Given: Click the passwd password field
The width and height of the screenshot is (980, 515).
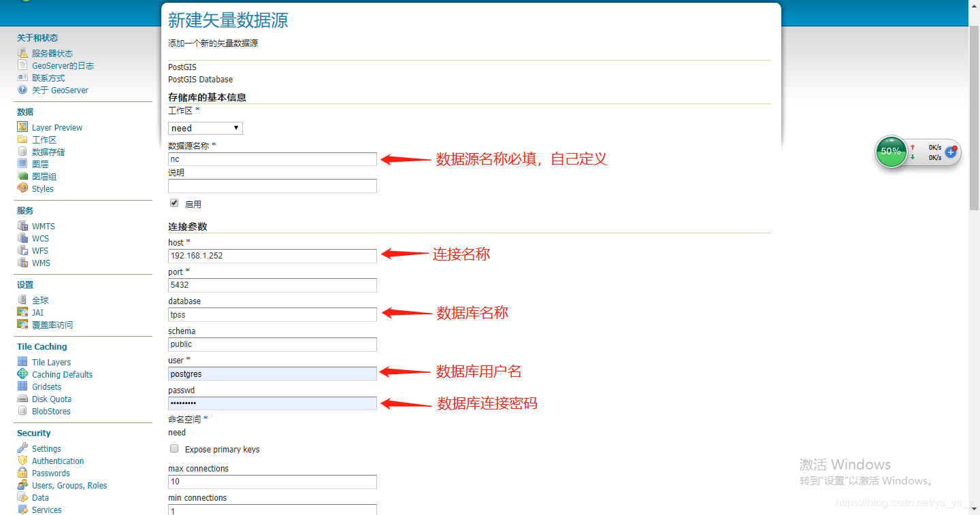Looking at the screenshot, I should [272, 403].
